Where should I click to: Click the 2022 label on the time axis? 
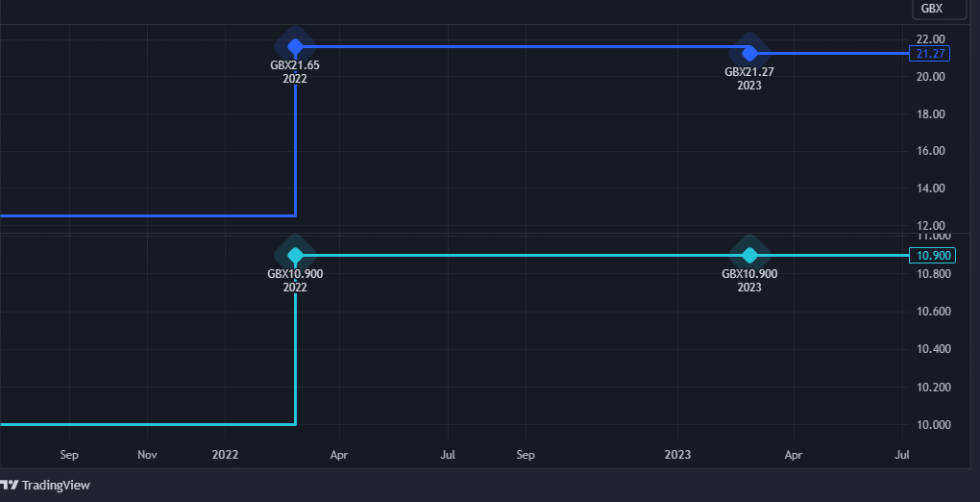(225, 453)
